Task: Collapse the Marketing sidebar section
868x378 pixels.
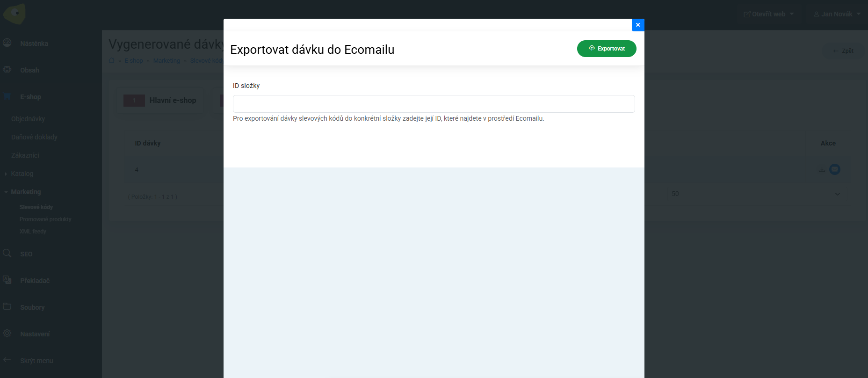Action: point(26,192)
